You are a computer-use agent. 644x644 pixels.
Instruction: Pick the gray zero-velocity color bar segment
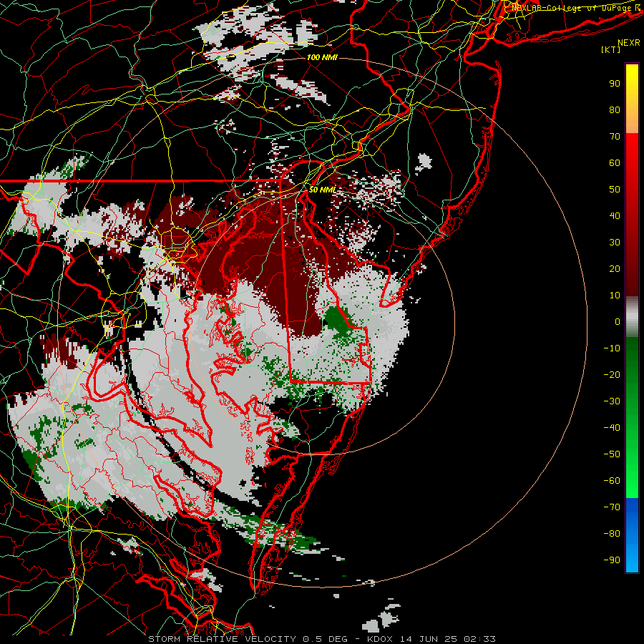632,317
